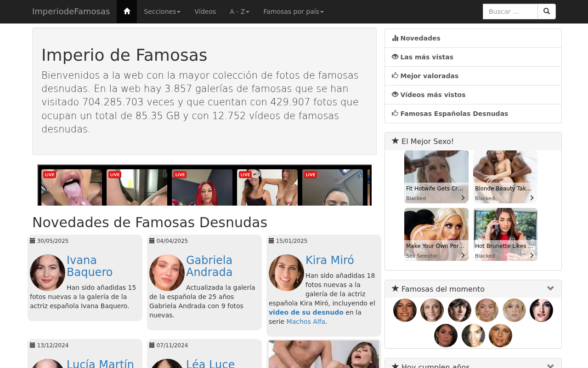Click the 'Novedades de Famosas Desnudas' heading
The height and width of the screenshot is (368, 588).
click(x=150, y=222)
